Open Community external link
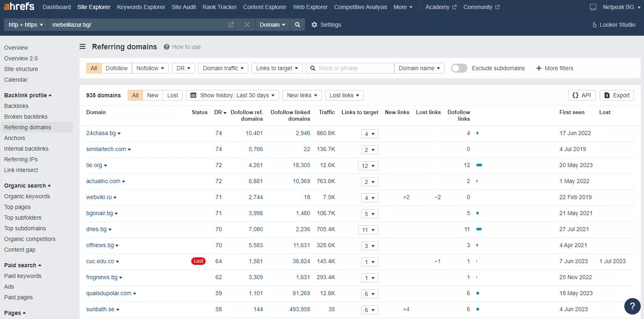This screenshot has height=319, width=644. (481, 7)
